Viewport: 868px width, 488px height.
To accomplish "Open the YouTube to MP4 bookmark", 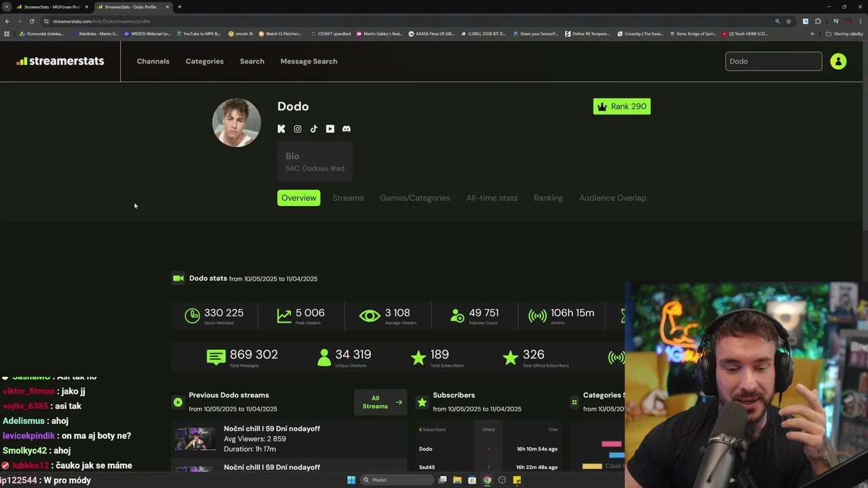I will pyautogui.click(x=199, y=34).
